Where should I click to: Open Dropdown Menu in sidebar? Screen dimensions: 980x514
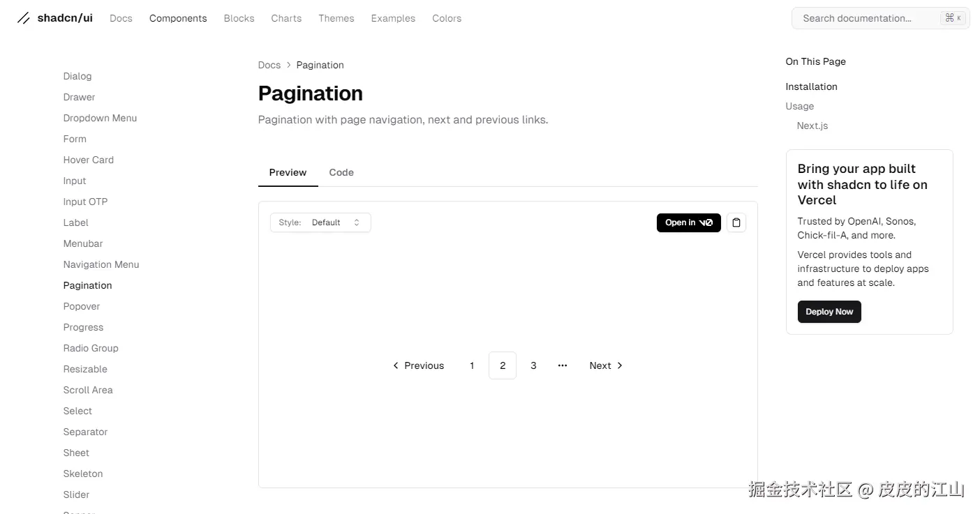(100, 118)
